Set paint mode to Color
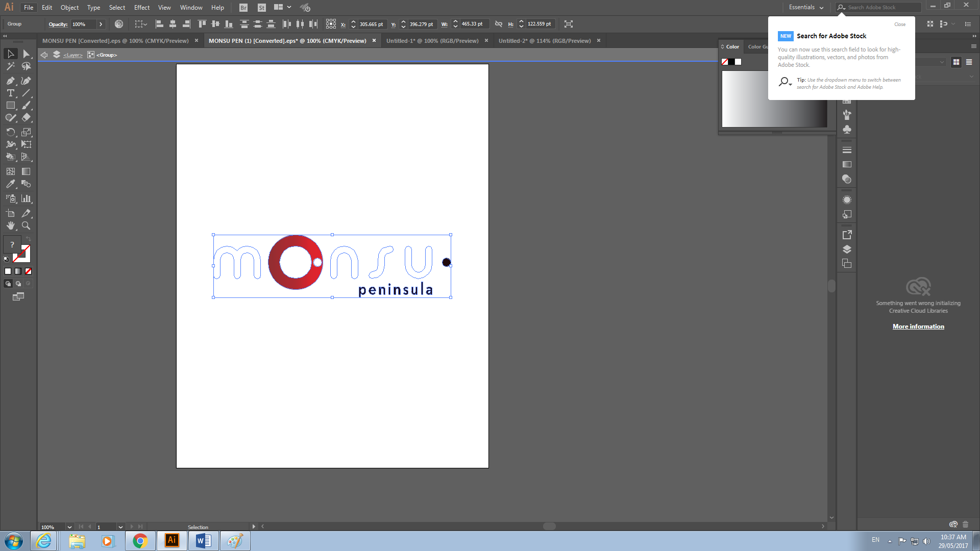The width and height of the screenshot is (980, 551). [x=8, y=271]
